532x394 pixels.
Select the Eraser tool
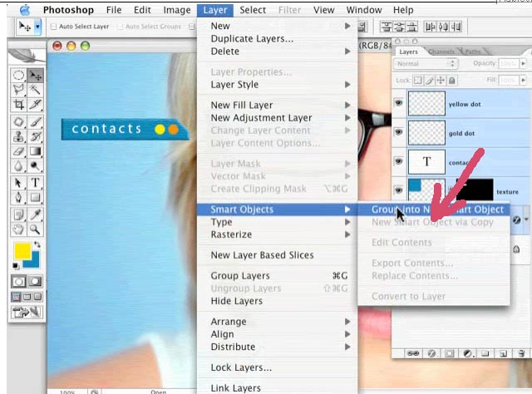(x=18, y=150)
